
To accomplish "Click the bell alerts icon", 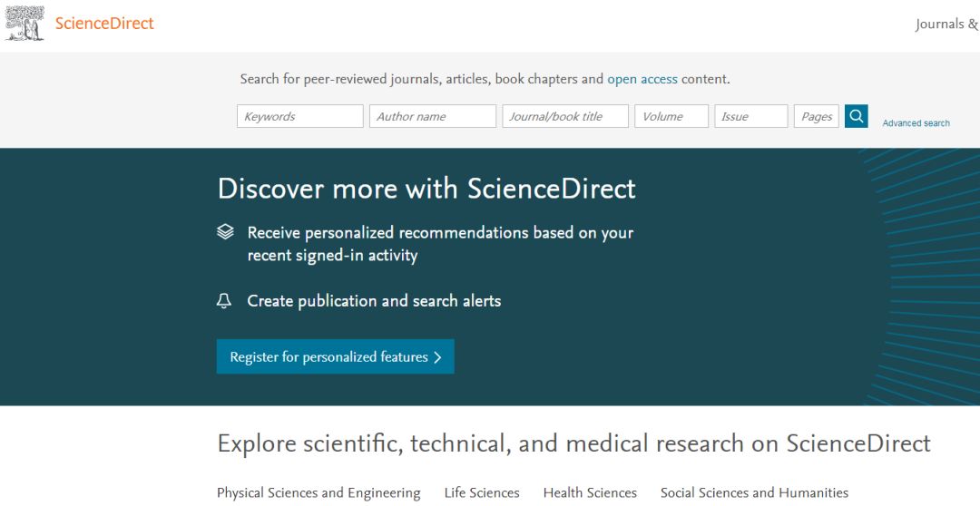I will click(x=224, y=300).
